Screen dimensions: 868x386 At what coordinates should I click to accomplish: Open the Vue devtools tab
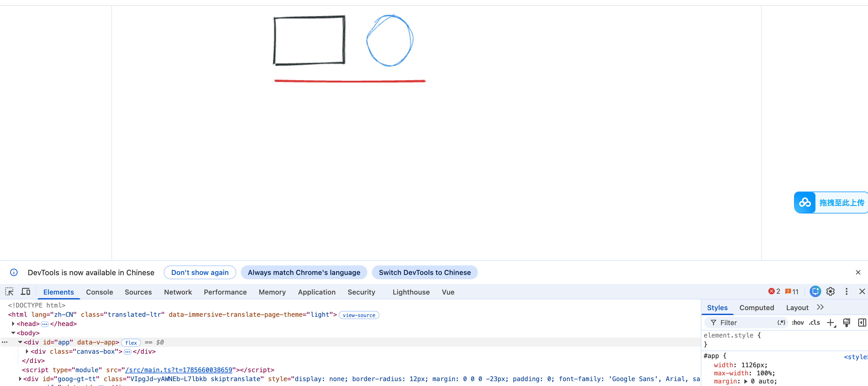coord(448,292)
